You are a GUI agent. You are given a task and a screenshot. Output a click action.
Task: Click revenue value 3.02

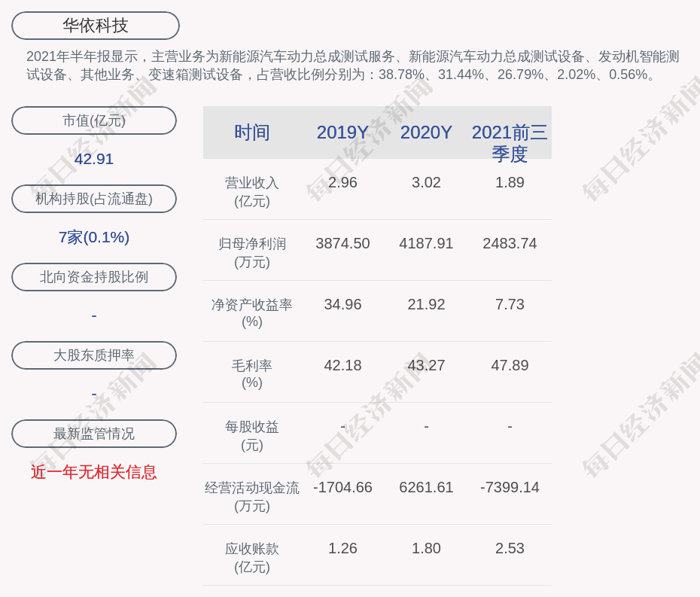click(x=426, y=182)
